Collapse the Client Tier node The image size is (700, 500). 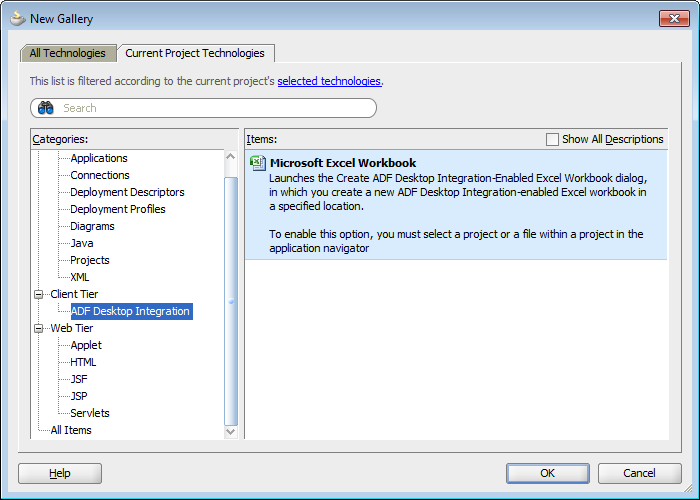pyautogui.click(x=39, y=294)
